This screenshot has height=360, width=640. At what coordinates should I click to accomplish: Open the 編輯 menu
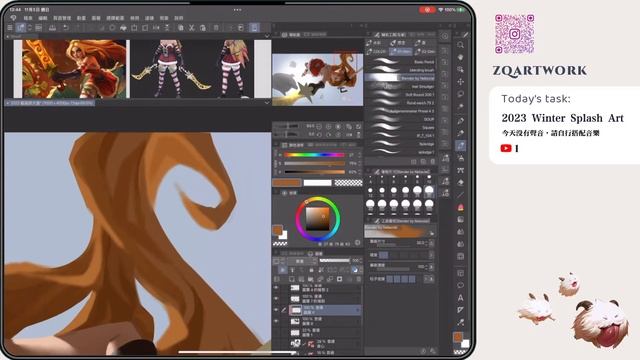click(x=42, y=18)
